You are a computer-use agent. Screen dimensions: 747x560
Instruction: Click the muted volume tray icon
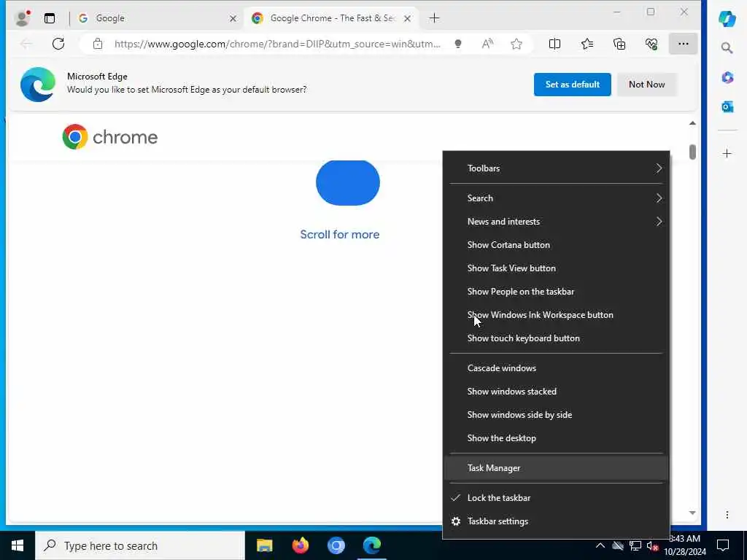tap(653, 545)
